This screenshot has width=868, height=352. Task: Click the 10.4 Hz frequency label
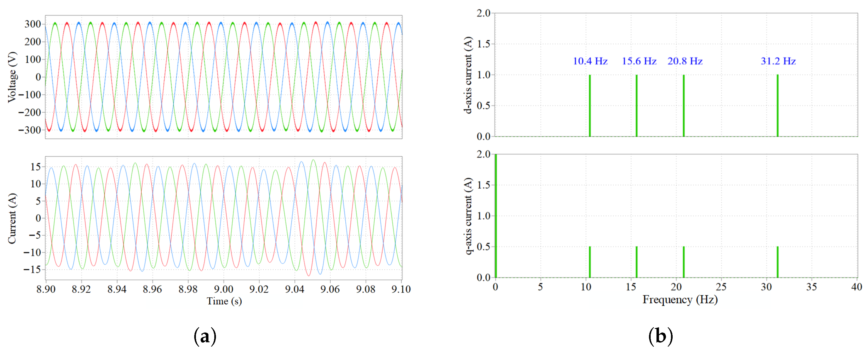(590, 61)
